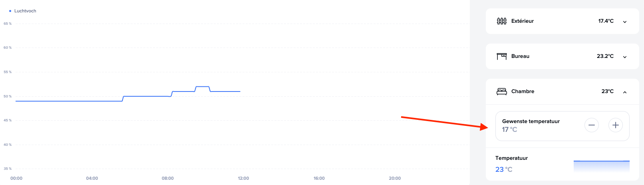Toggle the Luchtvoch legend series
The height and width of the screenshot is (185, 644).
pyautogui.click(x=25, y=11)
